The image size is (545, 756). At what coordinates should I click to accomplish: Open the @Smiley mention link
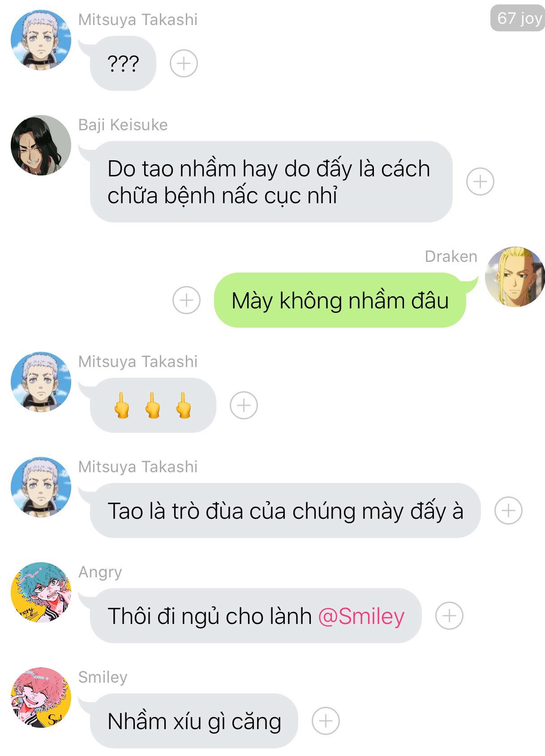[x=361, y=616]
